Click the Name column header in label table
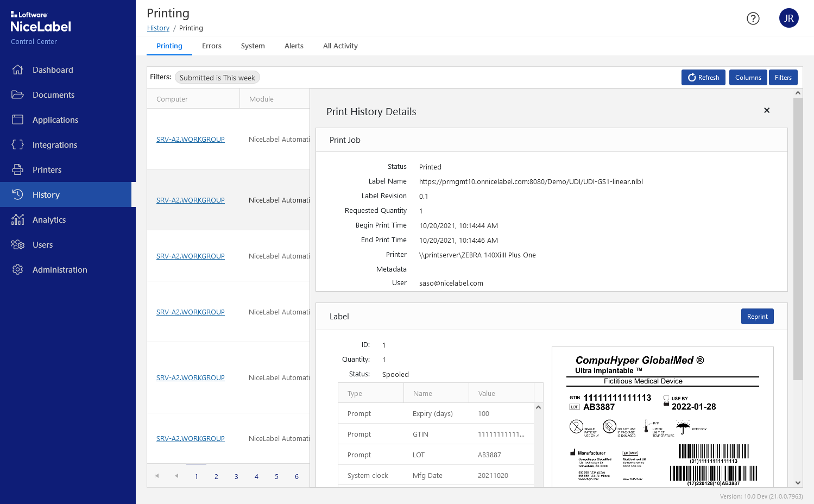814x504 pixels. click(x=436, y=393)
